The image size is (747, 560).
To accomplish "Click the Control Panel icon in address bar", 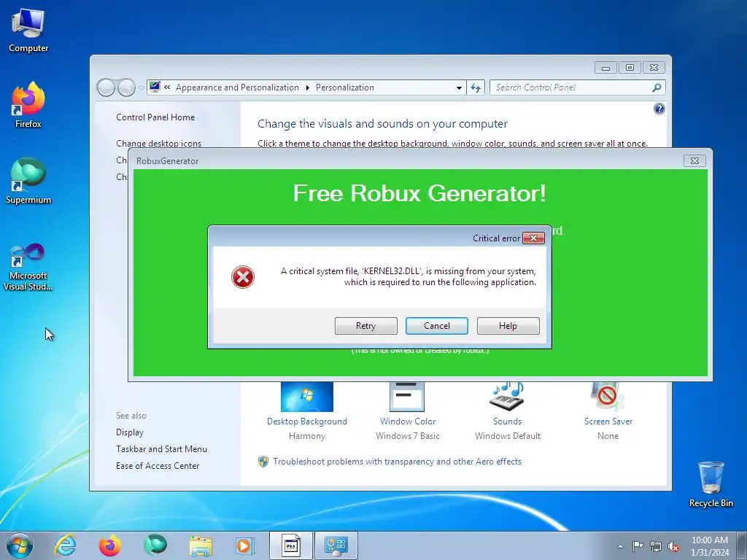I will tap(155, 87).
